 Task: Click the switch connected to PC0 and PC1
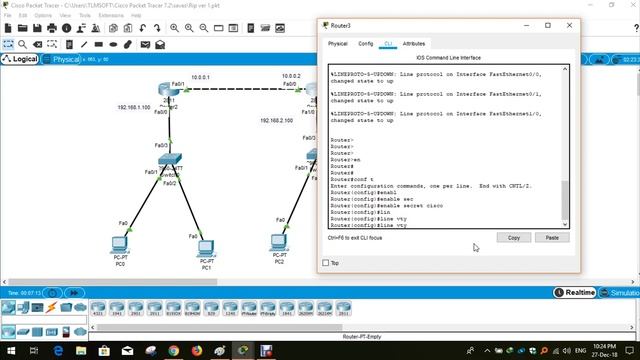pos(170,159)
